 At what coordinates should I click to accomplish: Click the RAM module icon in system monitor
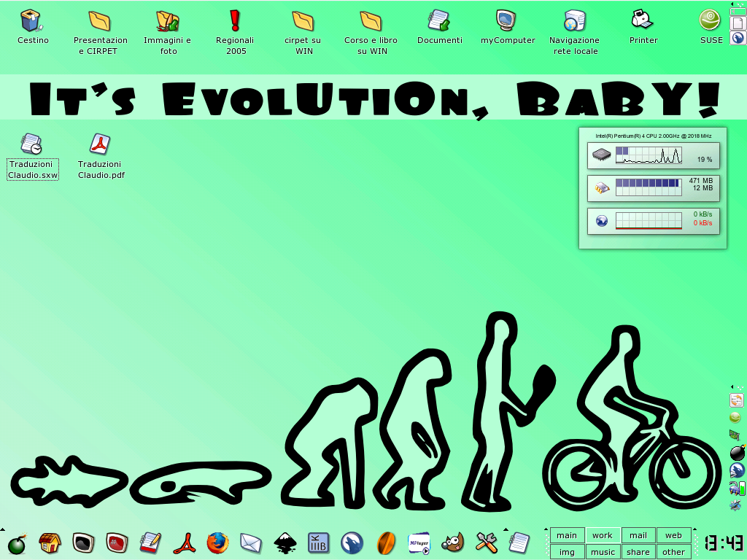pyautogui.click(x=602, y=187)
